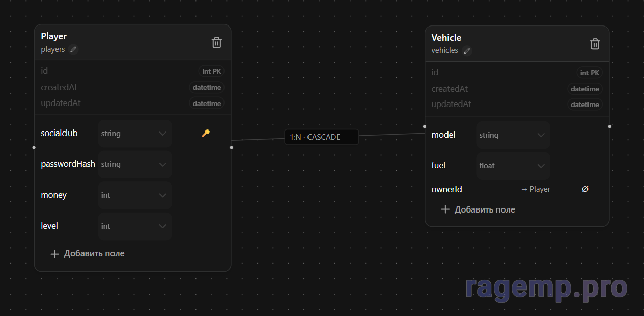Select the Vehicle table title
This screenshot has width=644, height=316.
click(x=446, y=38)
